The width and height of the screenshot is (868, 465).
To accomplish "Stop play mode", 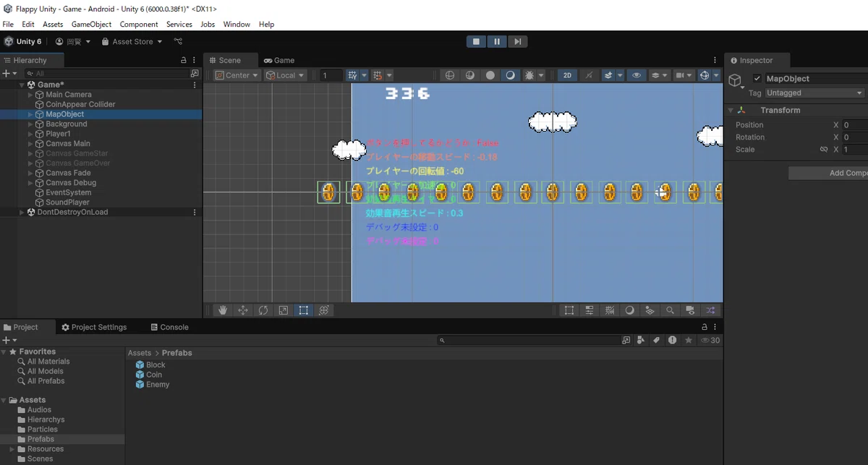I will [x=476, y=42].
